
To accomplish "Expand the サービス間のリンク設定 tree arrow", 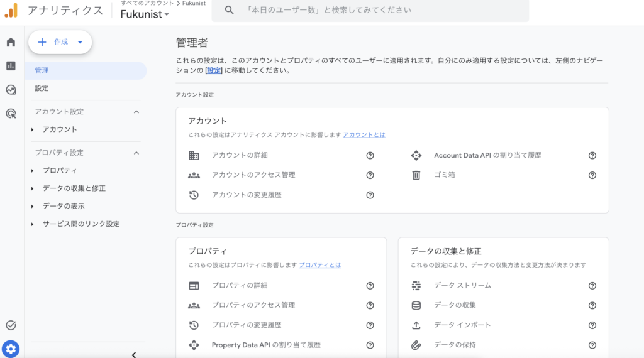I will click(33, 224).
